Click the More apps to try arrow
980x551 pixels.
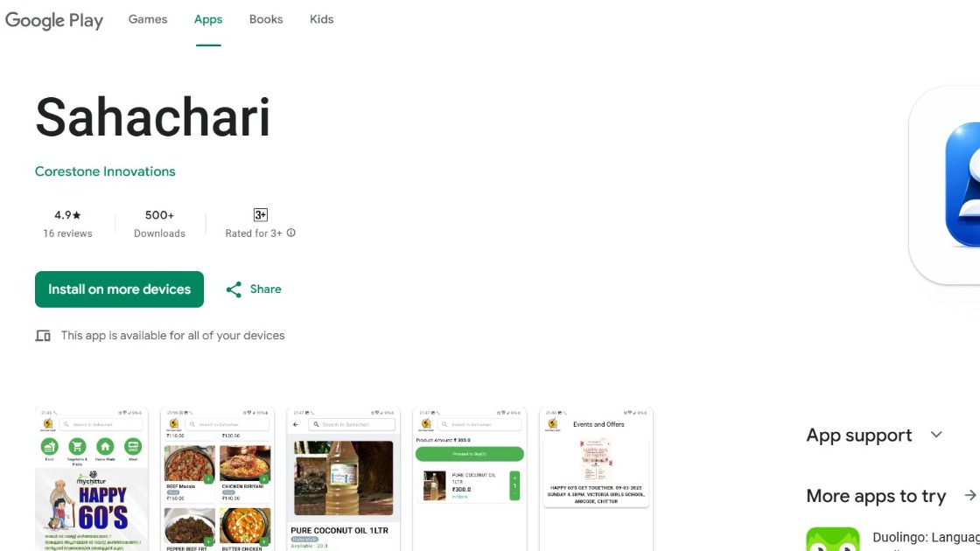969,495
